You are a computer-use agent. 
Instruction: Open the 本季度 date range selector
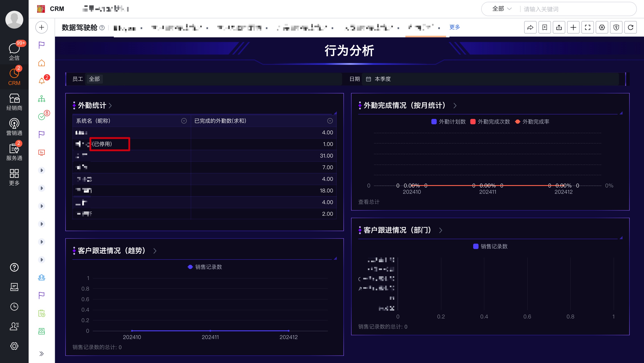pyautogui.click(x=383, y=79)
